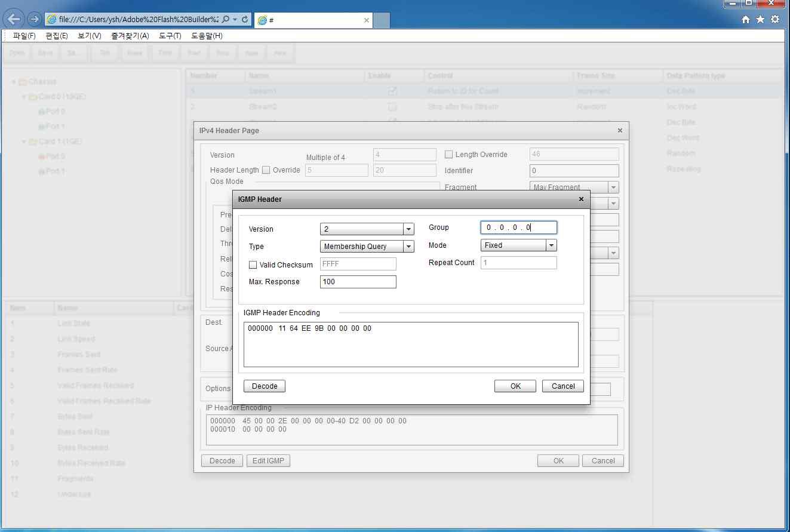Close the IPv4 Header Page dialog
790x532 pixels.
click(620, 130)
